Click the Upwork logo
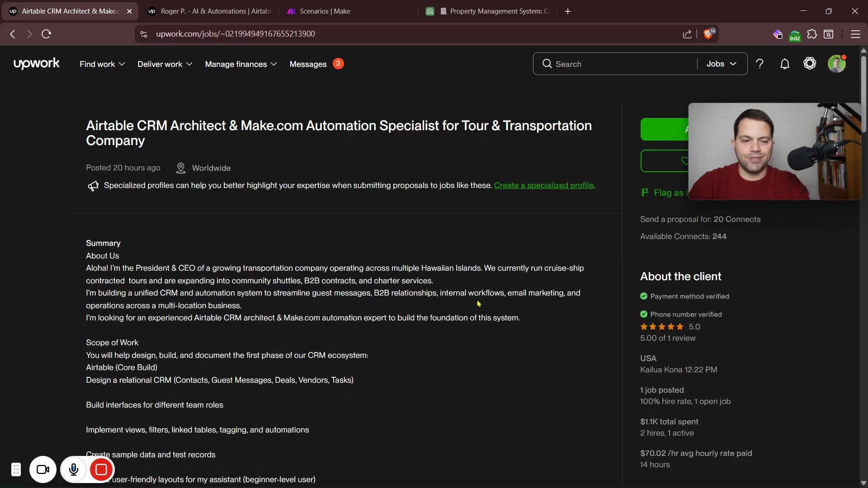868x488 pixels. [x=36, y=64]
